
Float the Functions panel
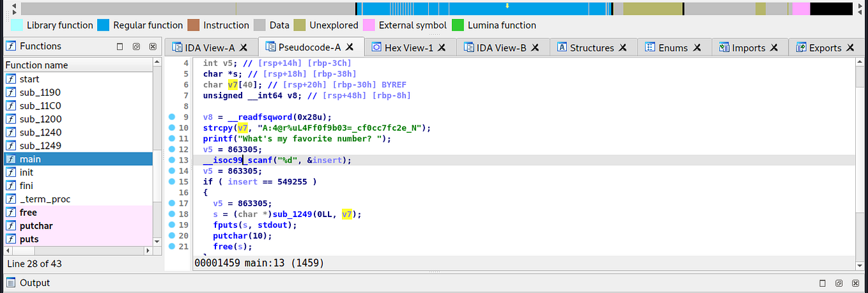[x=136, y=47]
